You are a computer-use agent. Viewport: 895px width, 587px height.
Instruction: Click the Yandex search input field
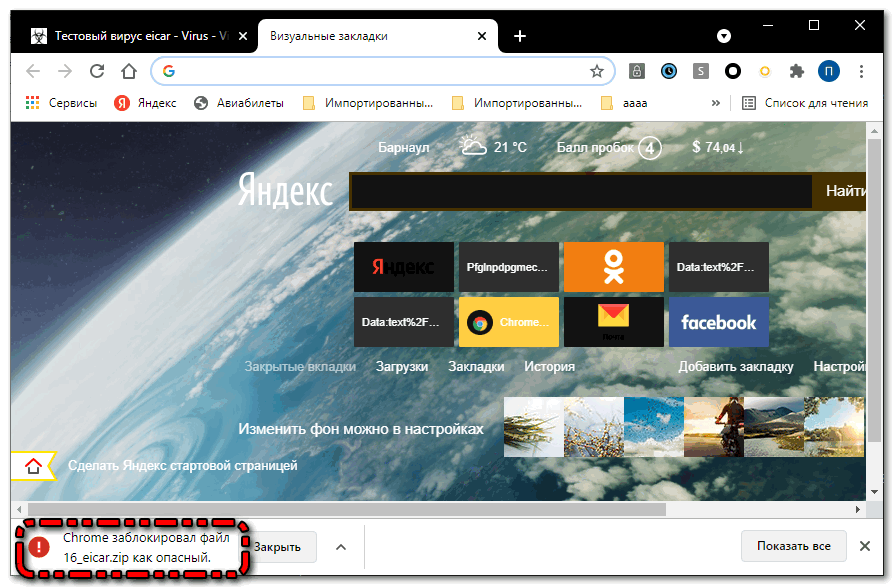click(x=581, y=192)
